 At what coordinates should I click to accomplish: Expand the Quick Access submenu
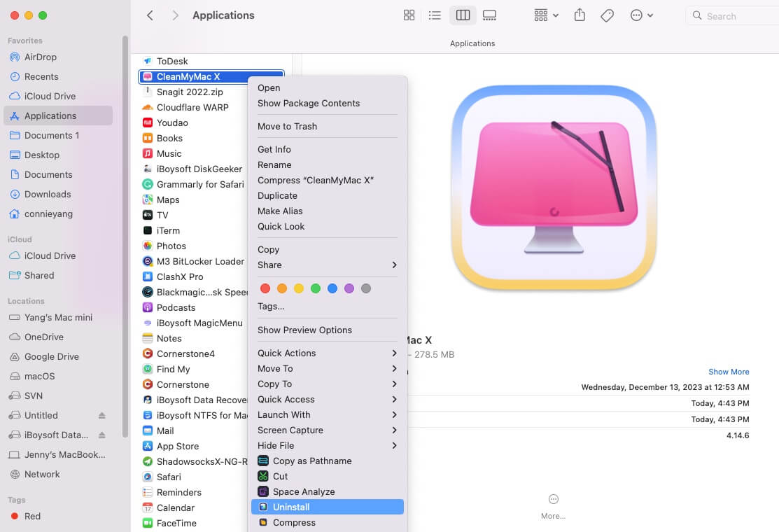coord(328,400)
